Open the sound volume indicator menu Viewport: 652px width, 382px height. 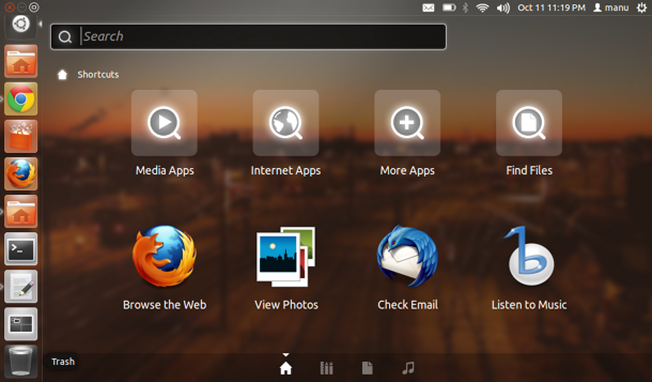(503, 7)
